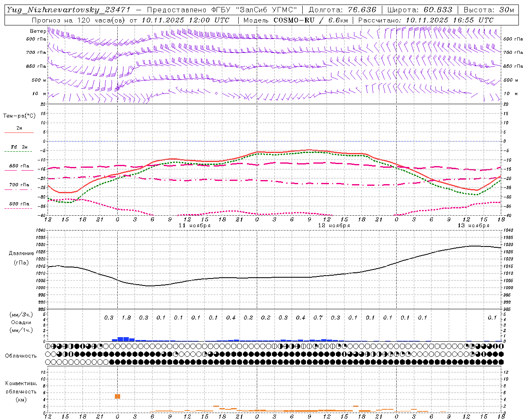Click the Тем-ра(°C) panel label
The height and width of the screenshot is (420, 525).
[x=19, y=116]
